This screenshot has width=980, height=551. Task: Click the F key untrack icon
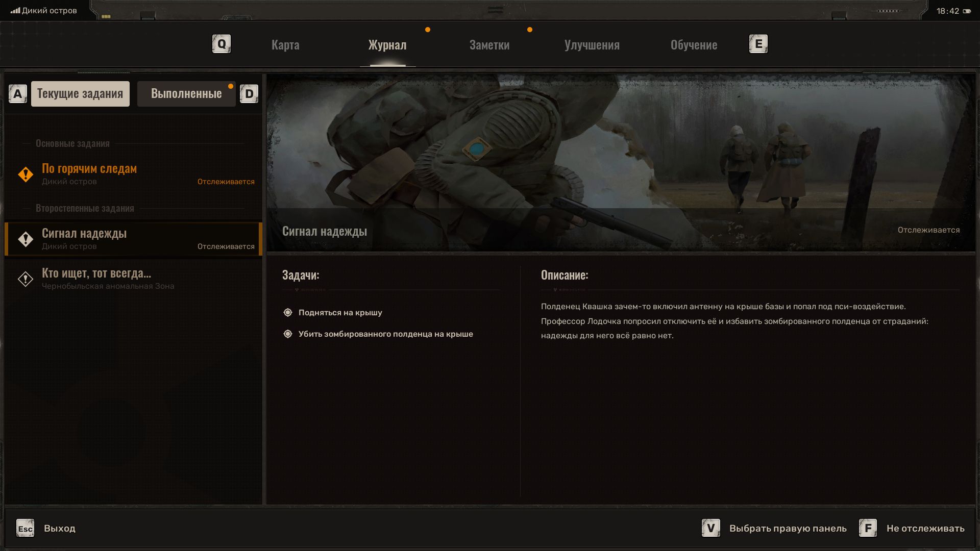point(868,528)
